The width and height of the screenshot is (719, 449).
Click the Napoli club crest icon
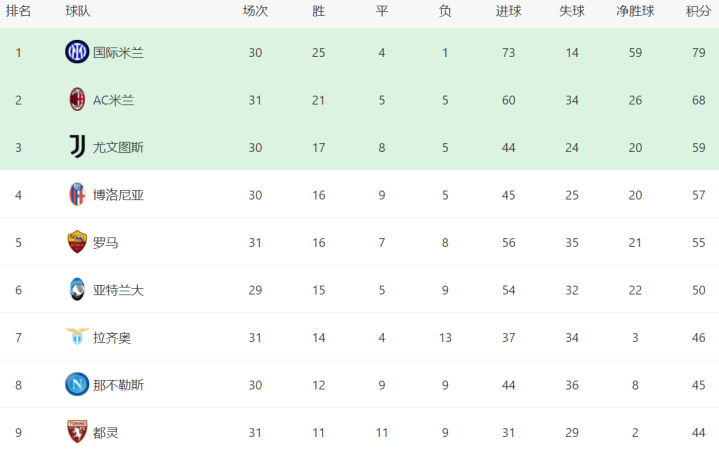click(x=77, y=384)
